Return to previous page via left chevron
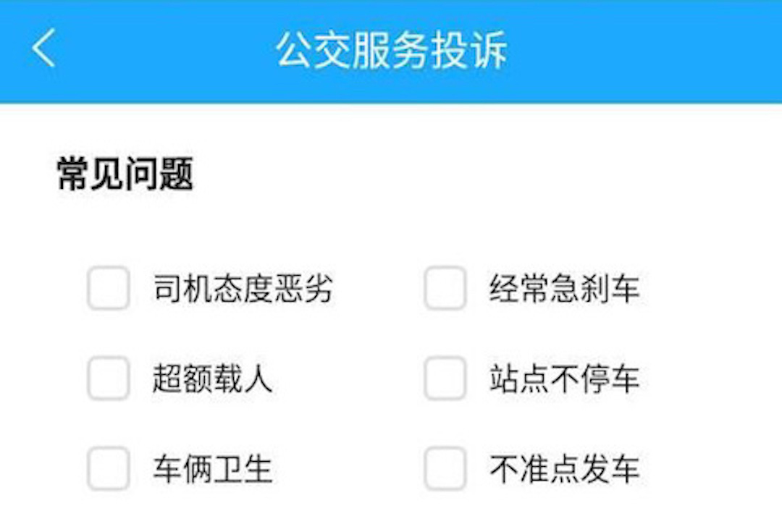 (x=43, y=51)
